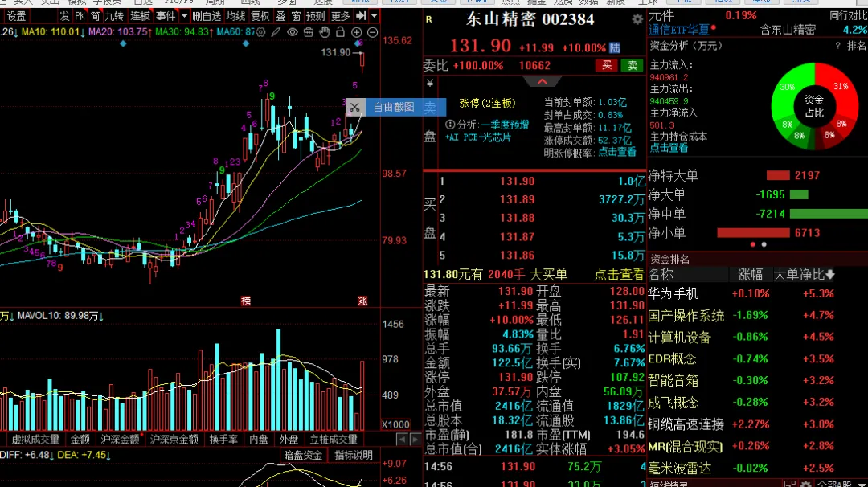Toggle the PK comparison button

pos(80,17)
